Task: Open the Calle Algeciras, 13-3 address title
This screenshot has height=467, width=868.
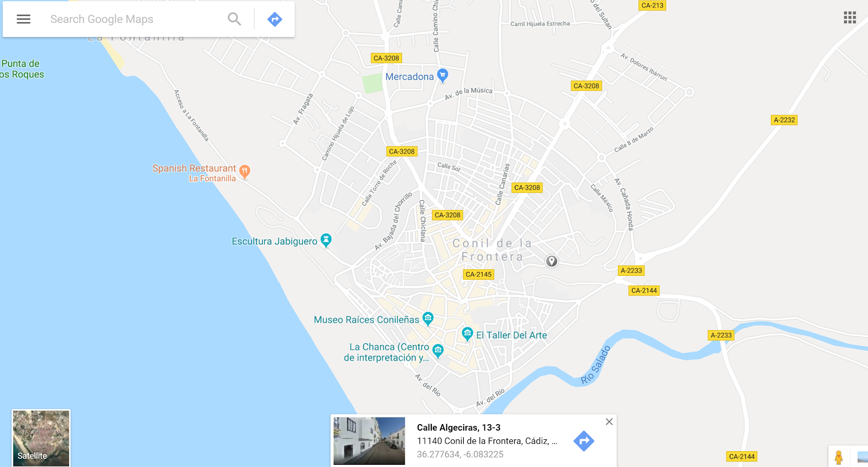Action: (458, 427)
